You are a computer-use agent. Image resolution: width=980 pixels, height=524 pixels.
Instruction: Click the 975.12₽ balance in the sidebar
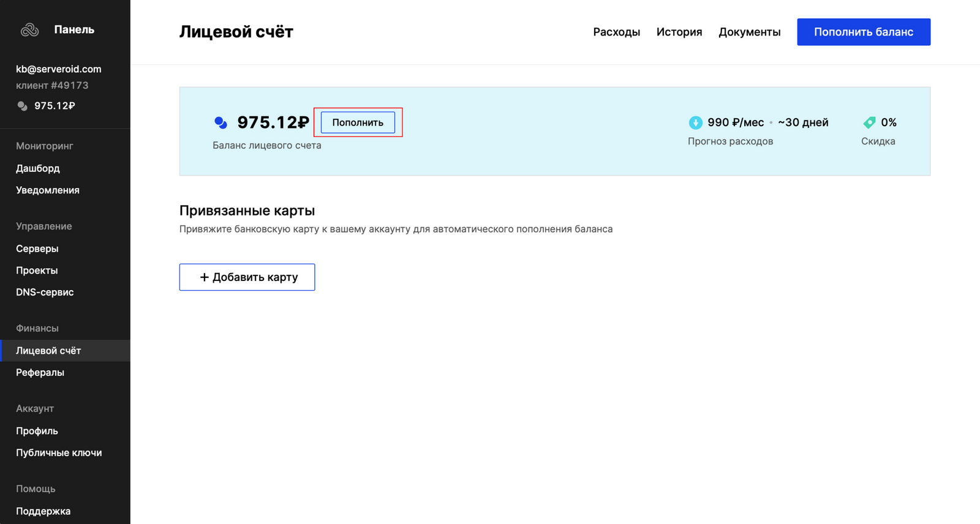coord(55,106)
